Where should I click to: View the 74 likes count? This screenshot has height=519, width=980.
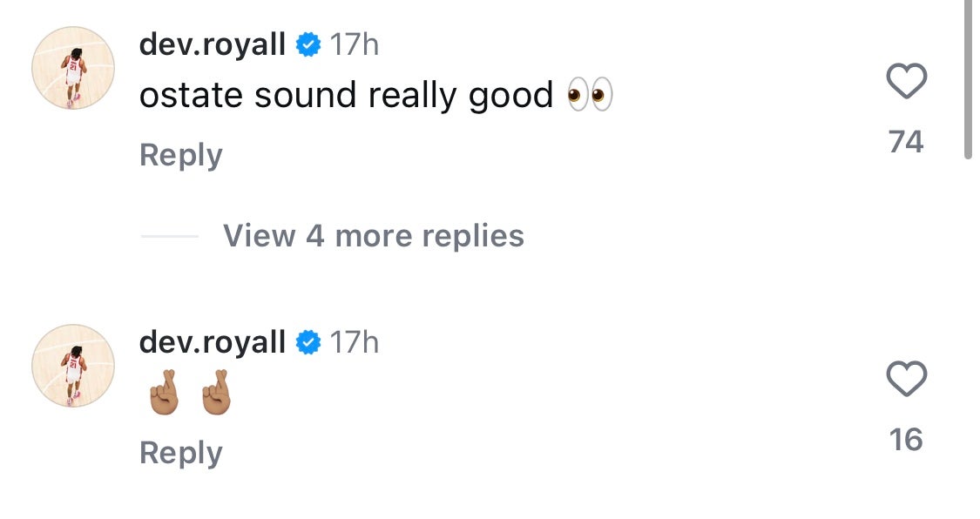pos(906,141)
